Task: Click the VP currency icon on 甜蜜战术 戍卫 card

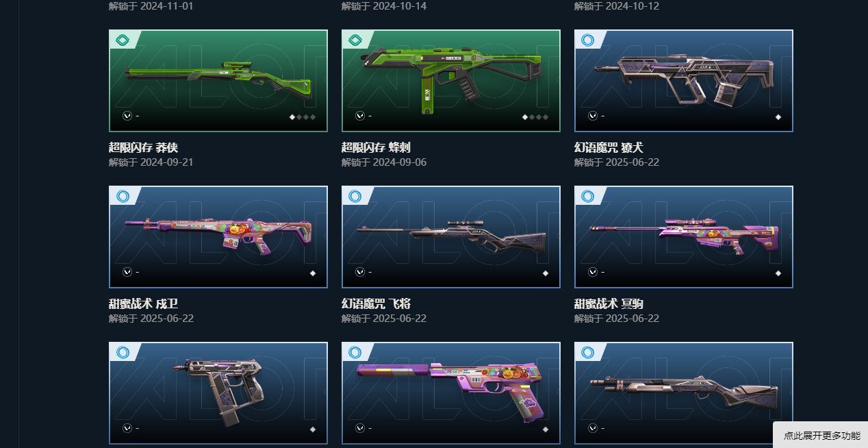Action: coord(127,272)
